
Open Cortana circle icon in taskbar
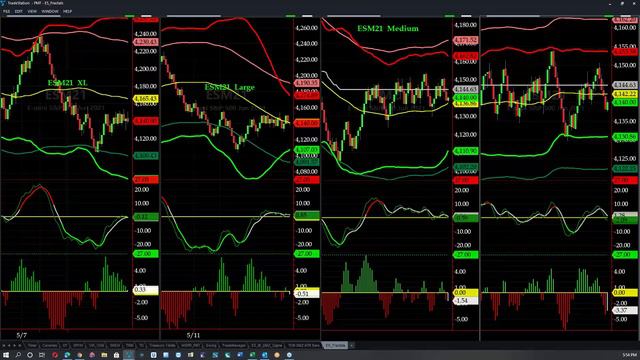pyautogui.click(x=30, y=355)
